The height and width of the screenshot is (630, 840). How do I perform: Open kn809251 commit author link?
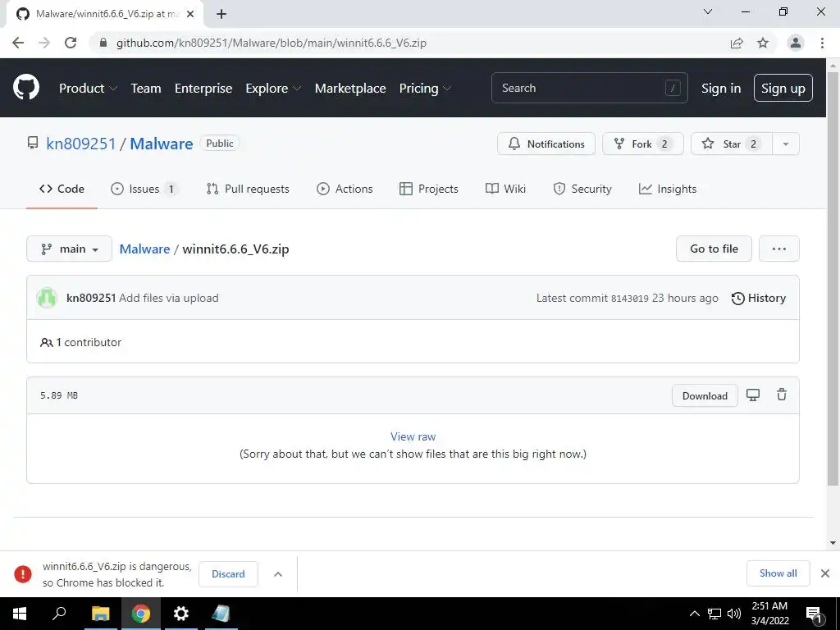[91, 298]
